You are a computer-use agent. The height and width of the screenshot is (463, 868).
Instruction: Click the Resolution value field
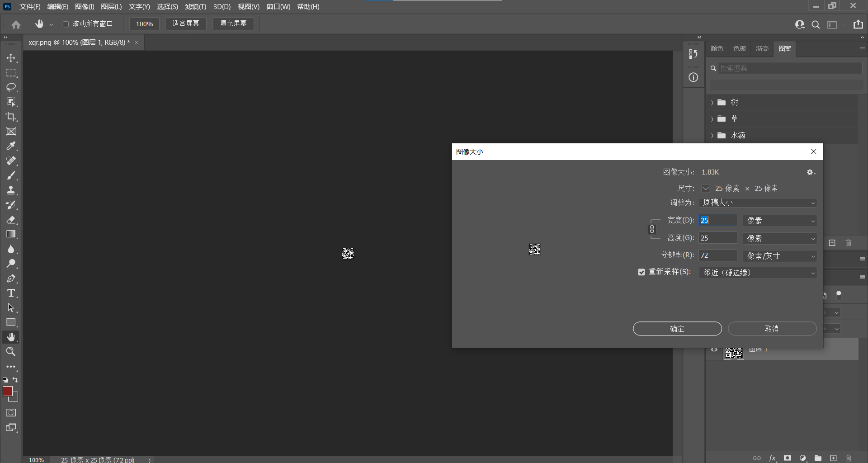point(718,255)
